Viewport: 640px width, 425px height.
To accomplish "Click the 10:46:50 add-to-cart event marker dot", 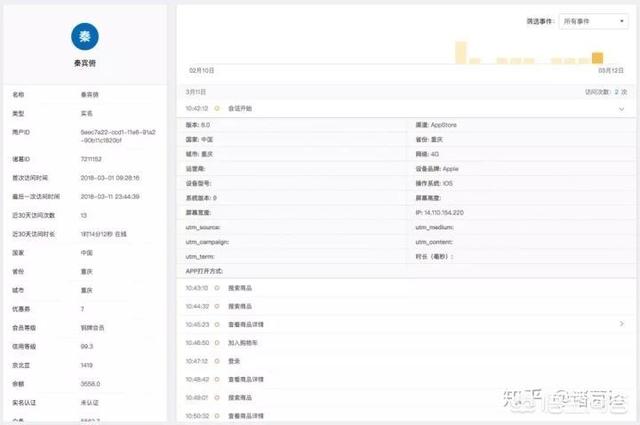I will click(217, 343).
